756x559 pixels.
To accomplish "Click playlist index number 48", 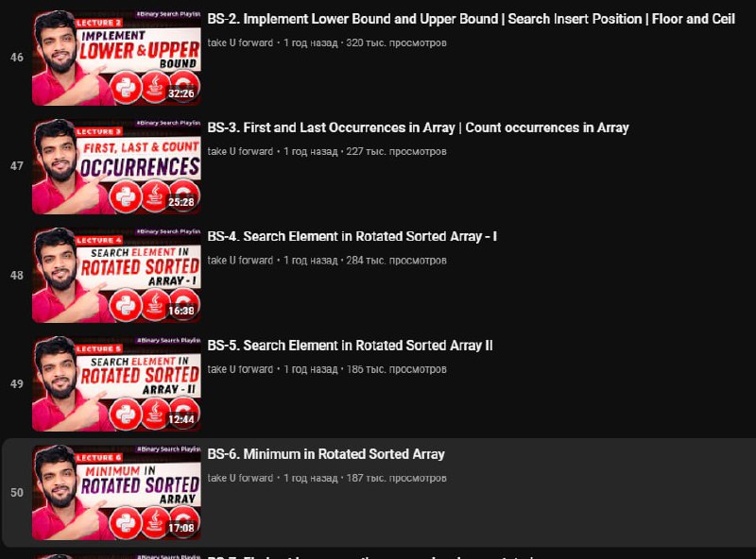I will pos(17,275).
